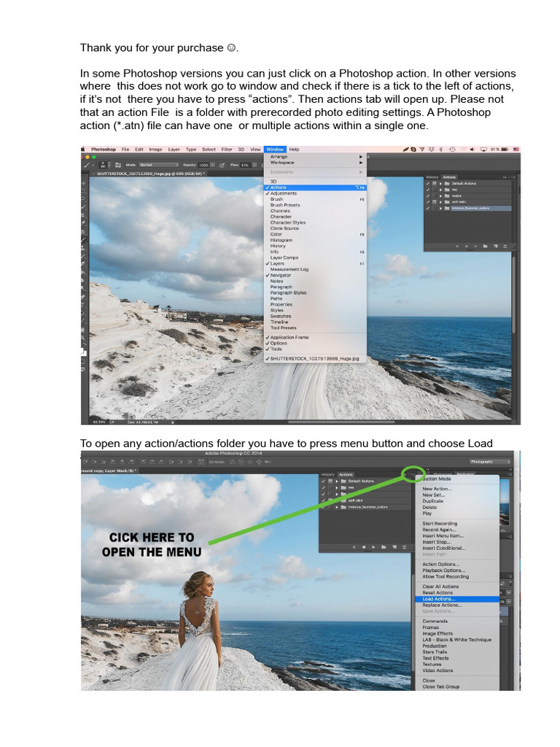The width and height of the screenshot is (560, 747).
Task: Click the Time Machine icon in macOS menu bar
Action: (x=452, y=149)
